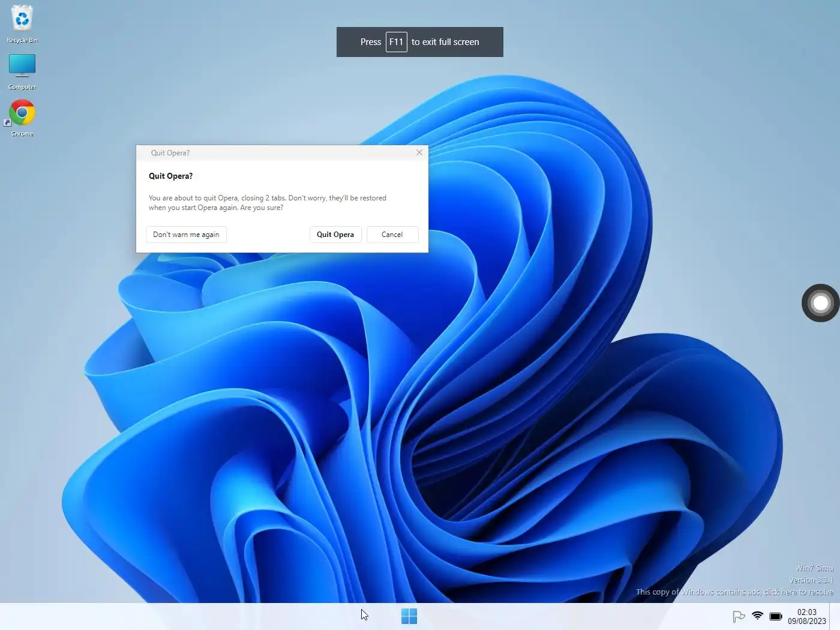The width and height of the screenshot is (840, 630).
Task: Open the clock showing 02:03
Action: coord(807,616)
